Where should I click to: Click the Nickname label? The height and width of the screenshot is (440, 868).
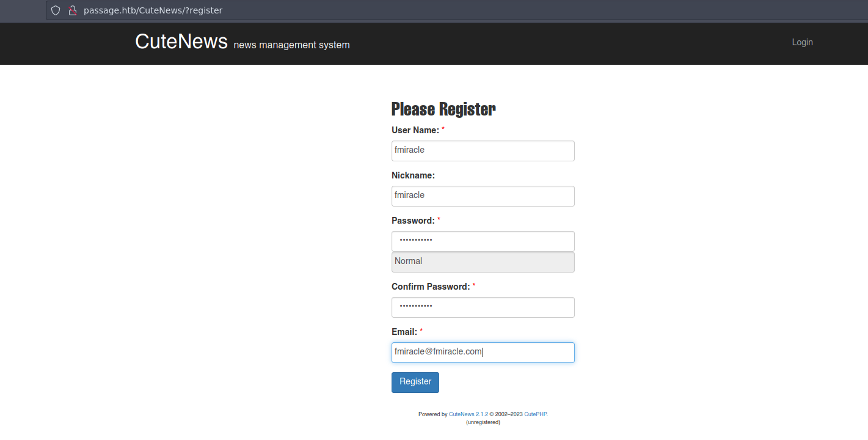pos(413,175)
